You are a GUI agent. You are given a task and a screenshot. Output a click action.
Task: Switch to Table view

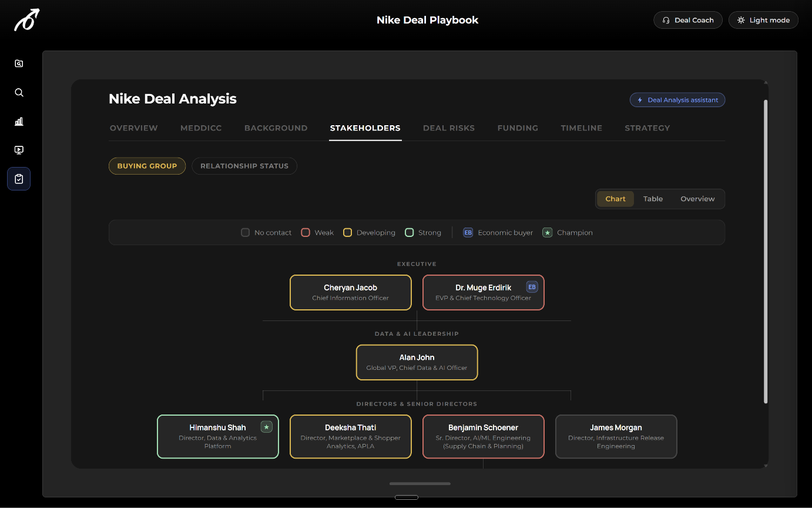[653, 199]
